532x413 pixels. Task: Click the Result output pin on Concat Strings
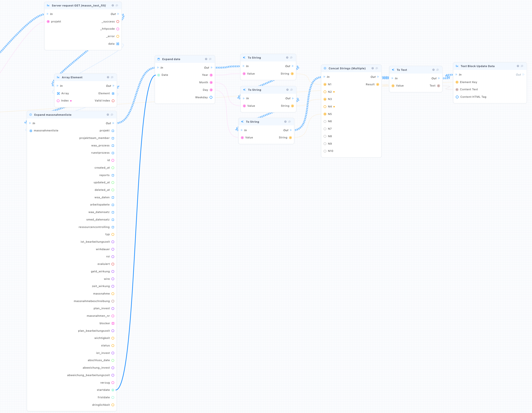(378, 84)
